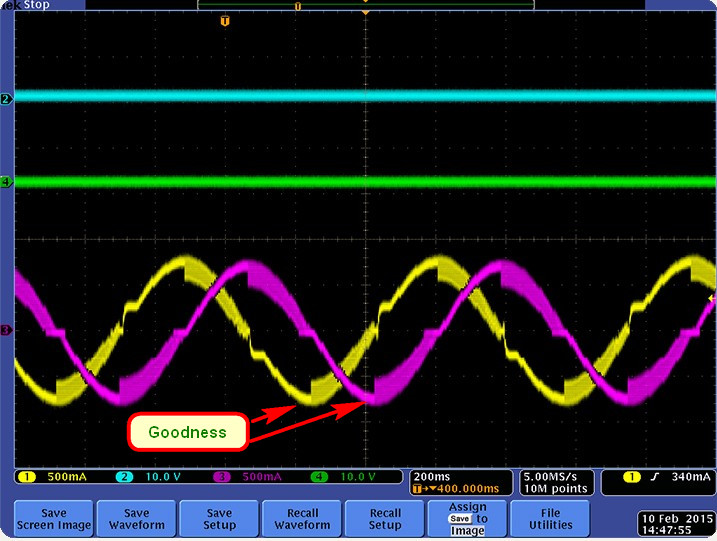
Task: Select the yellow channel 1 badge in readout
Action: tap(27, 477)
